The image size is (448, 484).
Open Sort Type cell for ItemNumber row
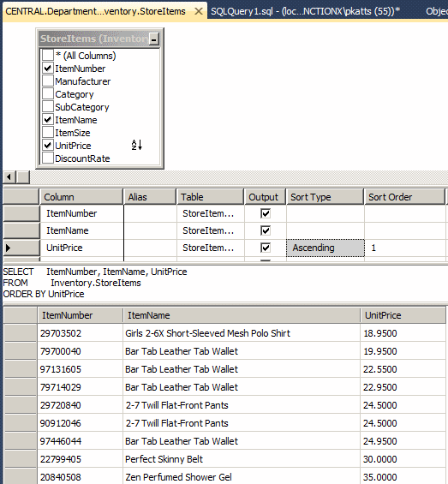coord(326,213)
